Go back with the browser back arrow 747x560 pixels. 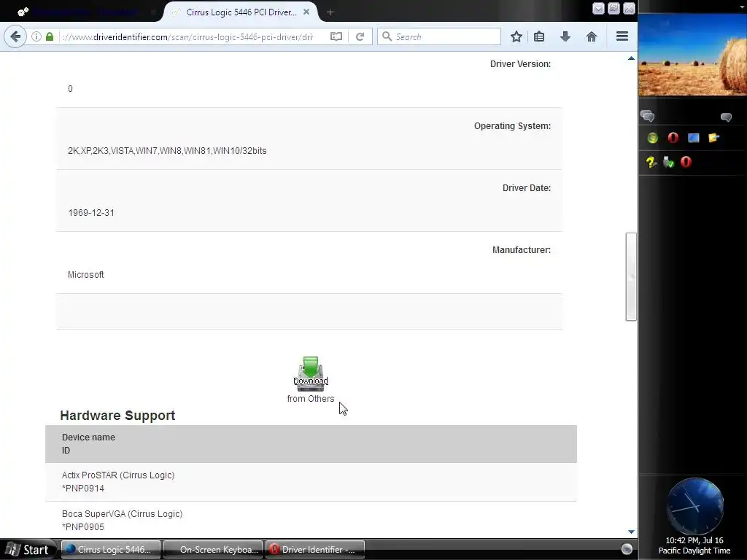(15, 36)
